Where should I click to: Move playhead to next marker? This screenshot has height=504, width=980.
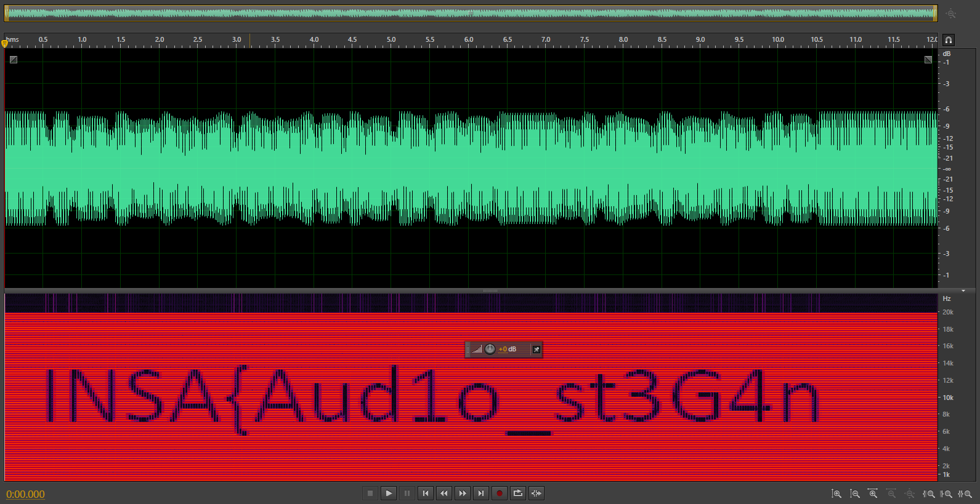pos(481,493)
